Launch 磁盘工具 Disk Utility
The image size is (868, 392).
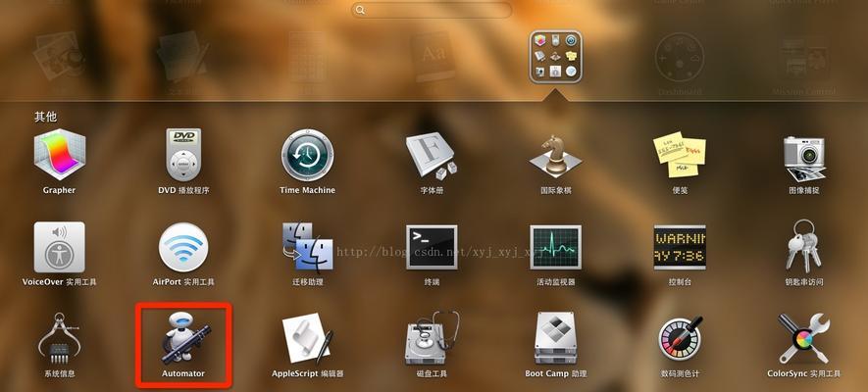(x=432, y=337)
